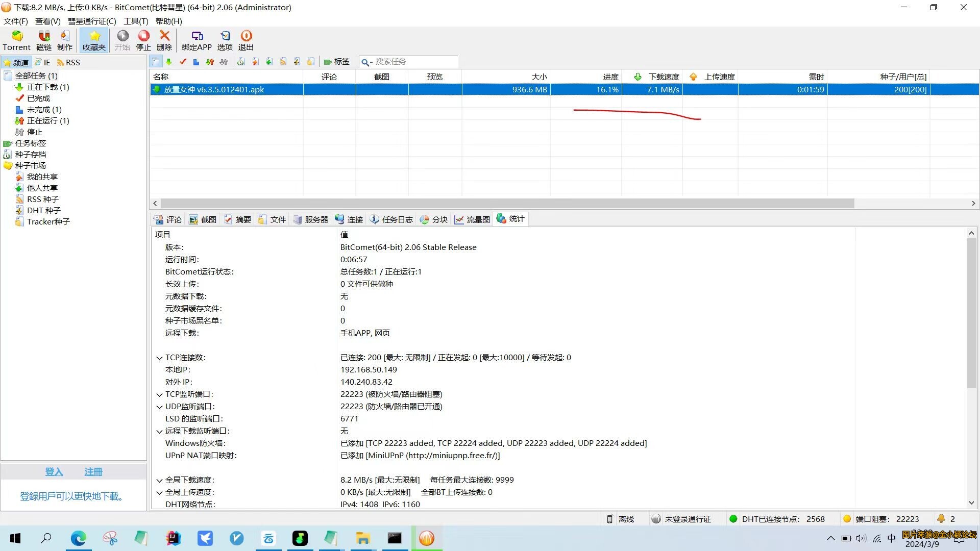
Task: Select the green downloading filter arrow icon
Action: click(x=169, y=62)
